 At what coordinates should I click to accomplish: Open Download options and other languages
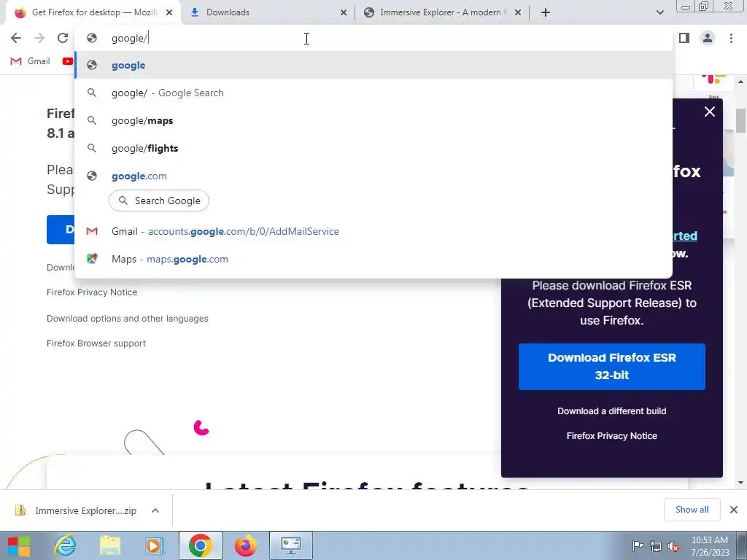(x=127, y=319)
